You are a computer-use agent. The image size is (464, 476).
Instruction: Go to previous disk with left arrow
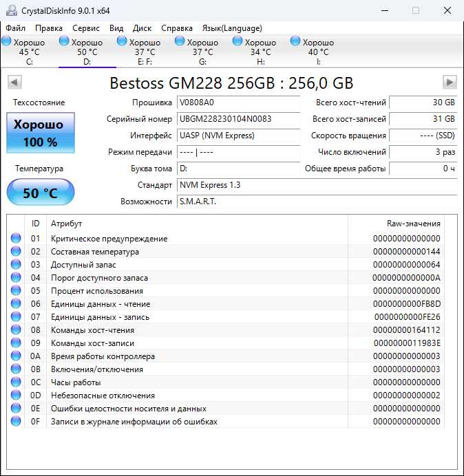(x=14, y=83)
